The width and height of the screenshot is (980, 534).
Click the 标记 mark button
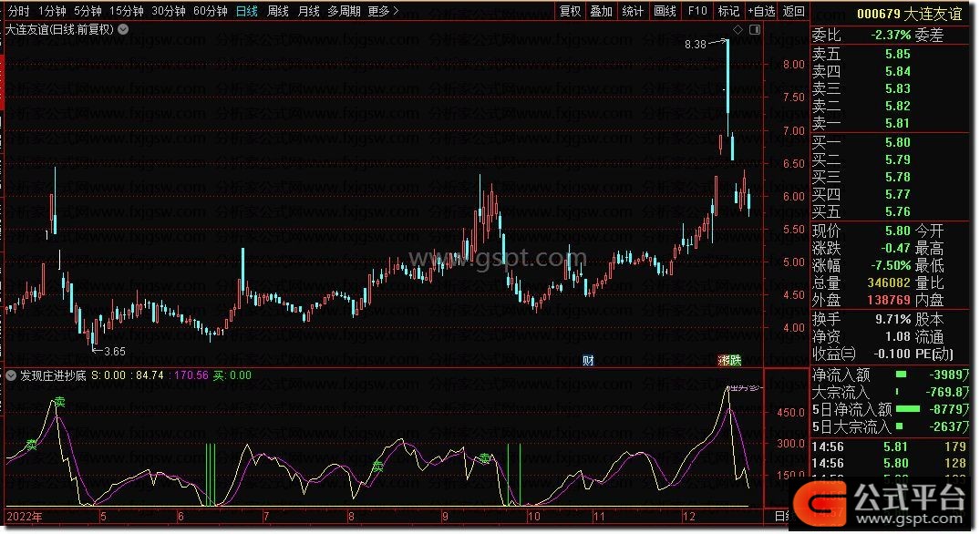coord(728,11)
